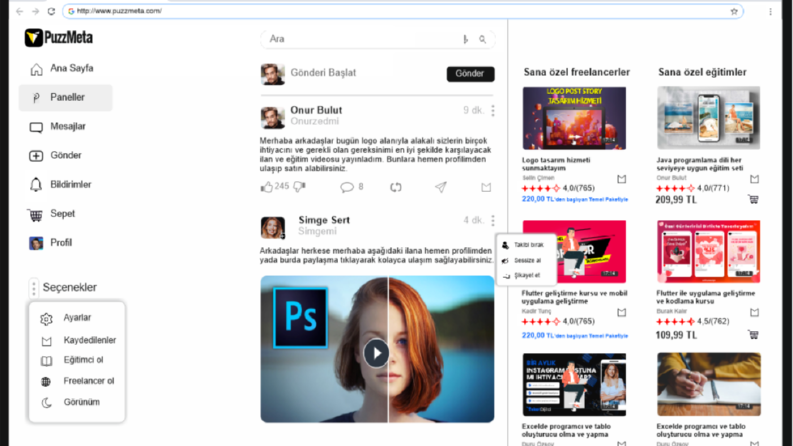Play the Photoshop video
Image resolution: width=793 pixels, height=446 pixels.
pos(376,353)
